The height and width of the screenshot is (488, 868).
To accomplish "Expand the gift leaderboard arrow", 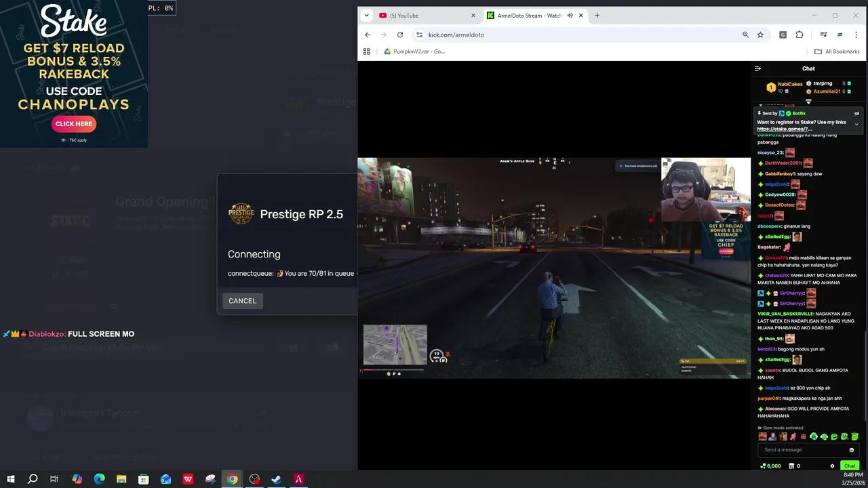I will (808, 102).
